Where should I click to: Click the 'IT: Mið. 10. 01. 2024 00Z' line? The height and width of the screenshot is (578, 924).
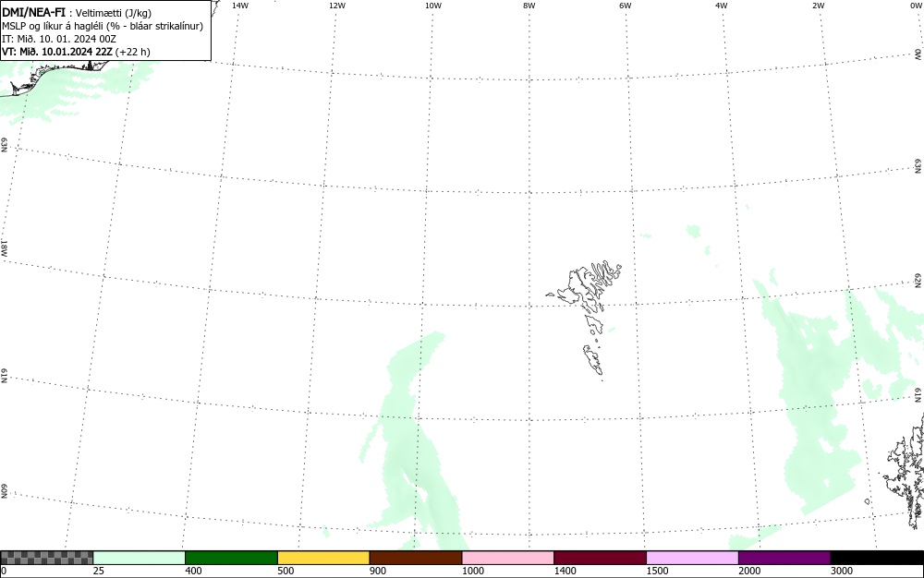[x=59, y=39]
